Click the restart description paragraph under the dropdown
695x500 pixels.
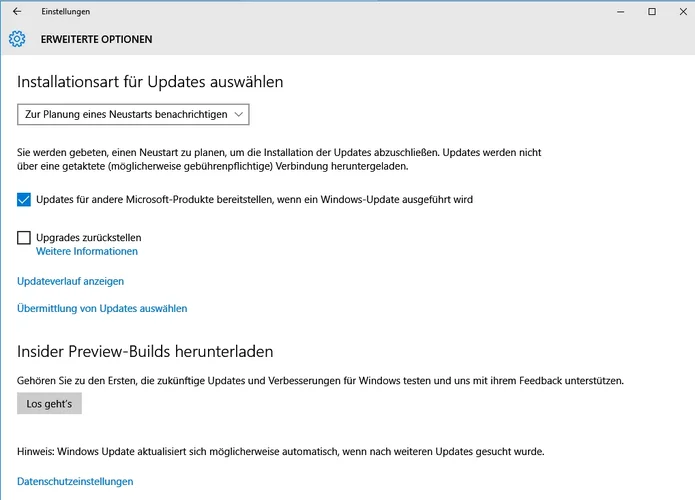pos(280,159)
